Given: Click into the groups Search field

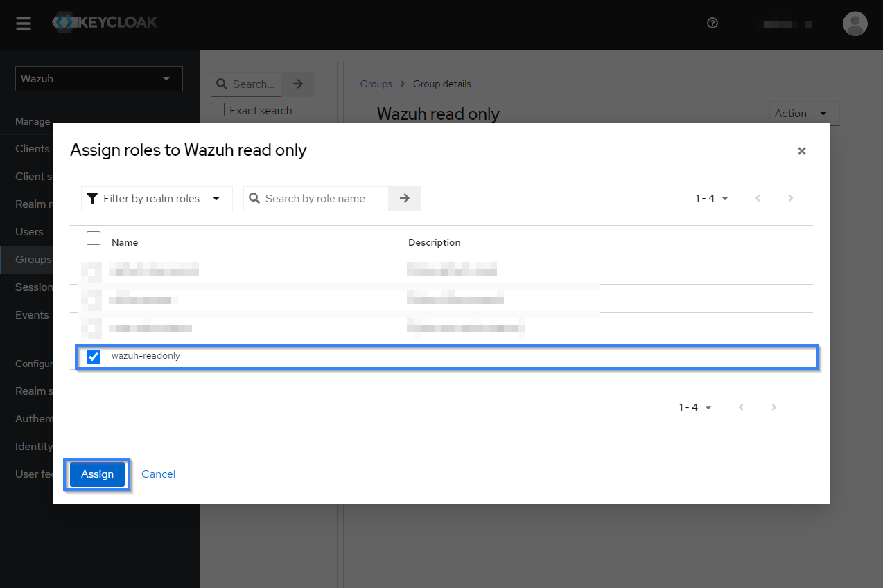Looking at the screenshot, I should [247, 84].
